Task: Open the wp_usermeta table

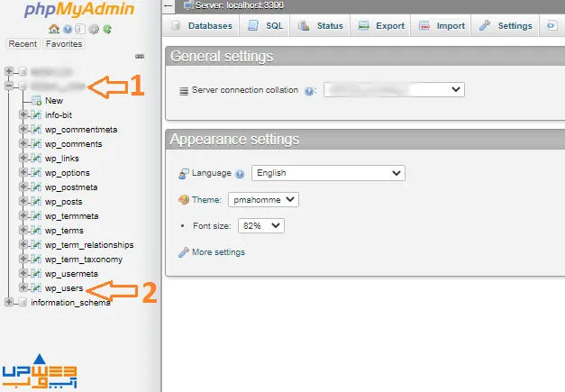Action: [x=71, y=274]
